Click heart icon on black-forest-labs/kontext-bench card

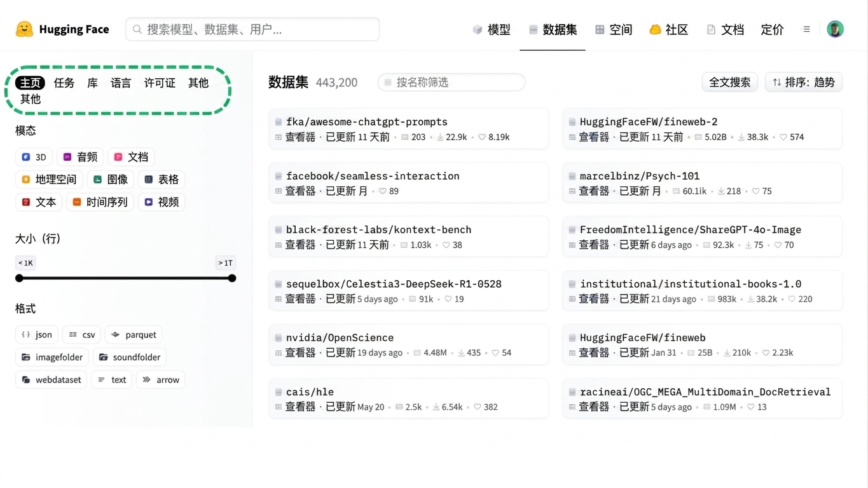[446, 245]
